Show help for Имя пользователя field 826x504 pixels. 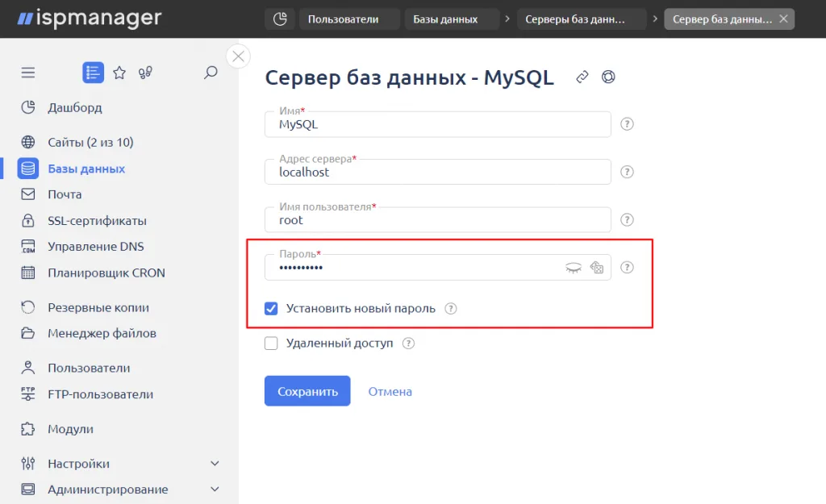click(627, 219)
